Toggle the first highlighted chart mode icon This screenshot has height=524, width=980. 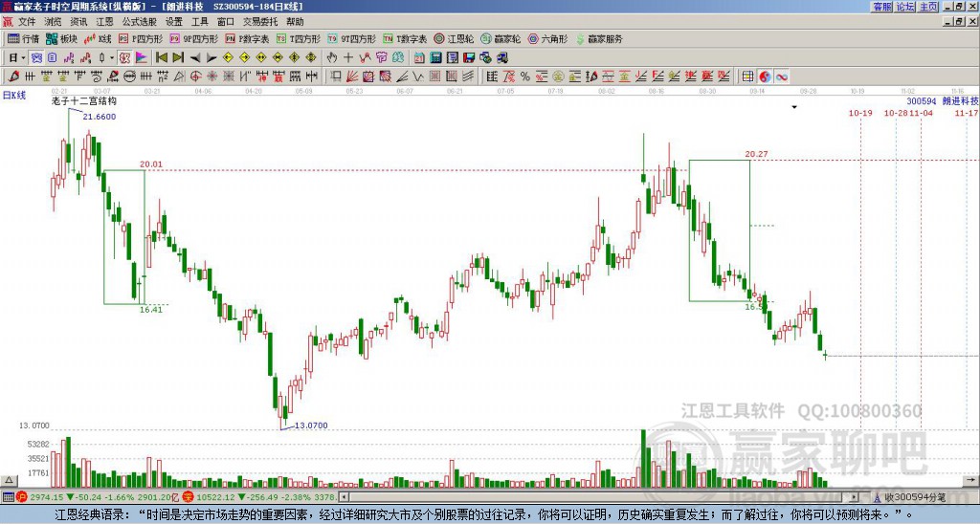point(37,57)
